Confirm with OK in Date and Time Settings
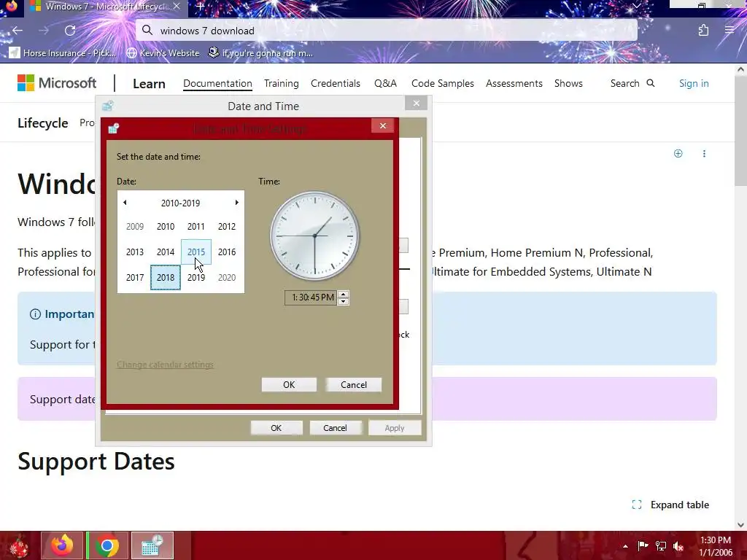The image size is (747, 560). click(x=289, y=385)
